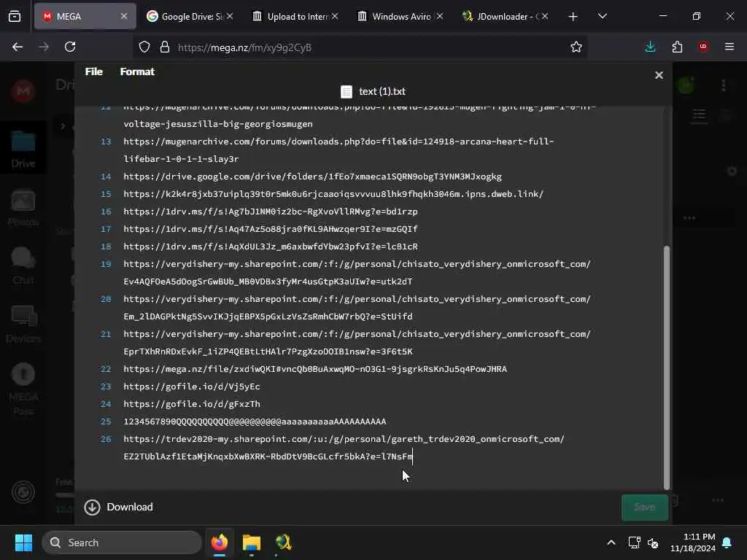
Task: Click line 25 1234567890QQQQ text
Action: [x=255, y=422]
